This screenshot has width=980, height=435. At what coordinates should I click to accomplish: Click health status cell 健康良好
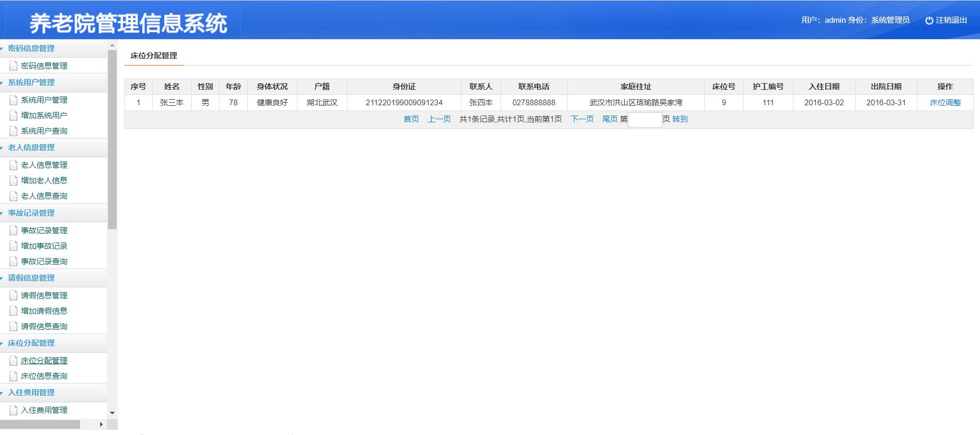[272, 103]
